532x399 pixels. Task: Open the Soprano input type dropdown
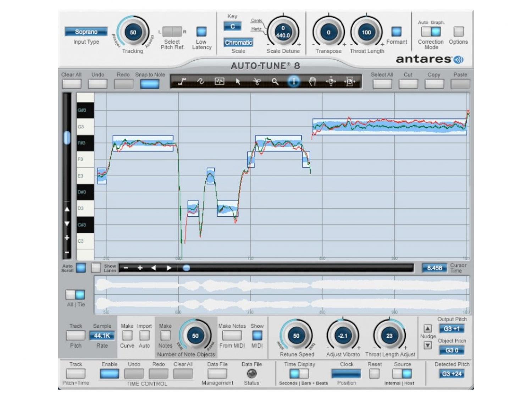86,32
